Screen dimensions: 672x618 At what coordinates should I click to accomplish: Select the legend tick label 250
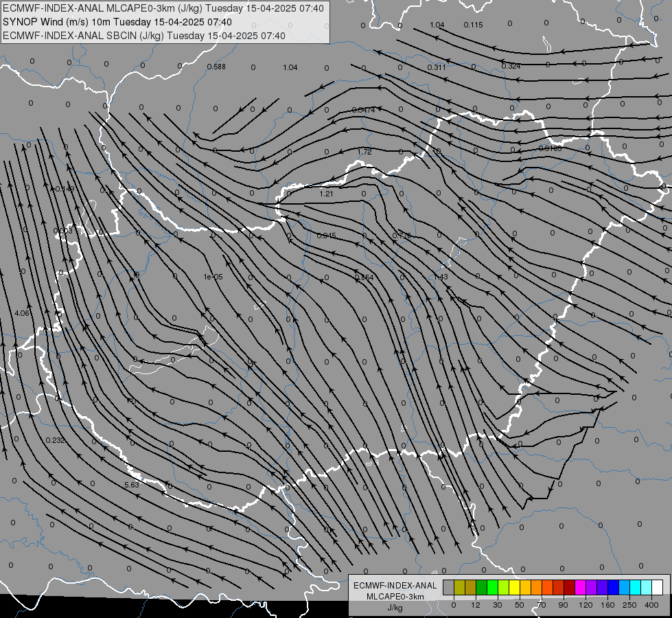629,605
